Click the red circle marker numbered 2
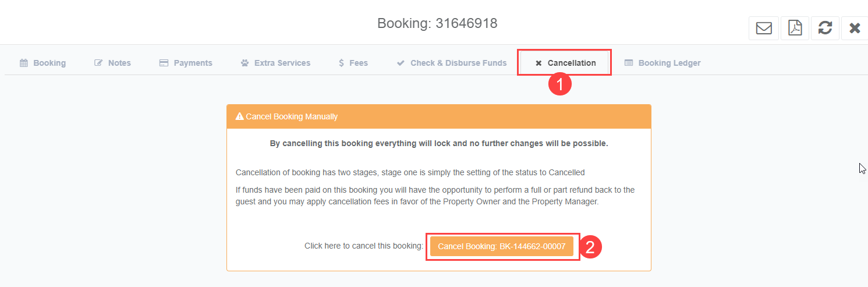 [x=590, y=247]
